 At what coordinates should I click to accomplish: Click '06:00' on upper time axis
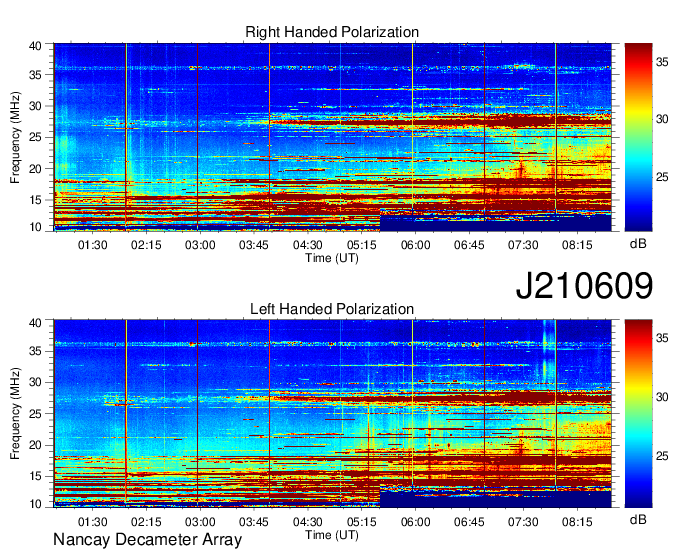(415, 245)
